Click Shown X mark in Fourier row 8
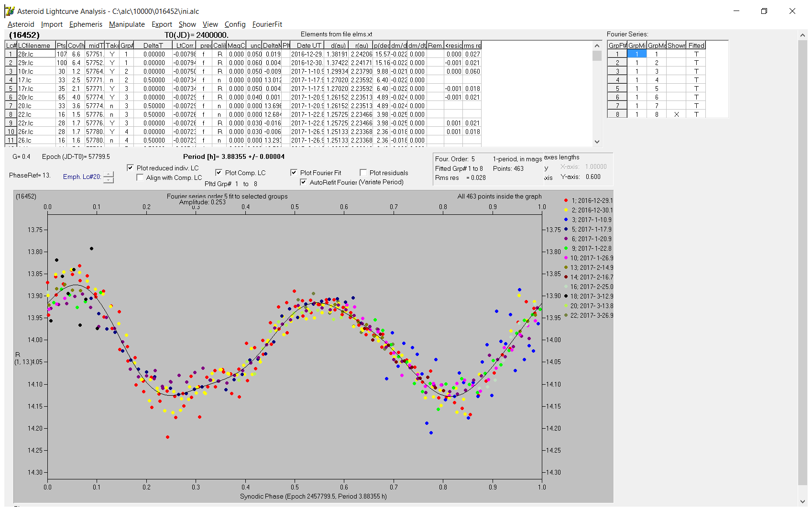This screenshot has width=812, height=511. click(x=677, y=114)
